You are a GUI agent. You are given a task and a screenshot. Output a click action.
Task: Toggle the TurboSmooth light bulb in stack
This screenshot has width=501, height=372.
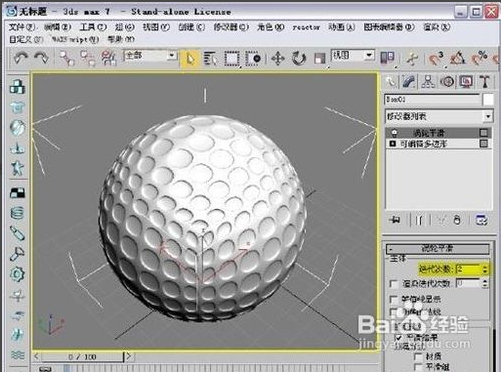tap(394, 133)
